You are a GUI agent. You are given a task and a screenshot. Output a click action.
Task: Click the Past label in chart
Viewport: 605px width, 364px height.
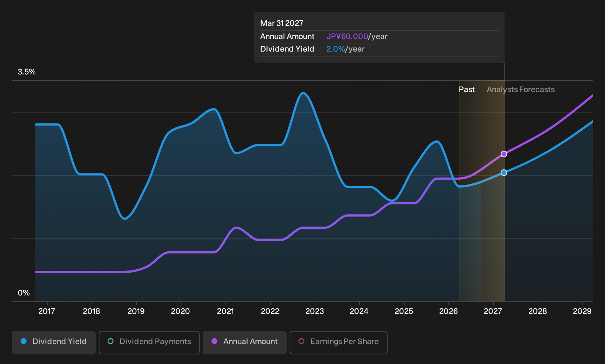[466, 90]
